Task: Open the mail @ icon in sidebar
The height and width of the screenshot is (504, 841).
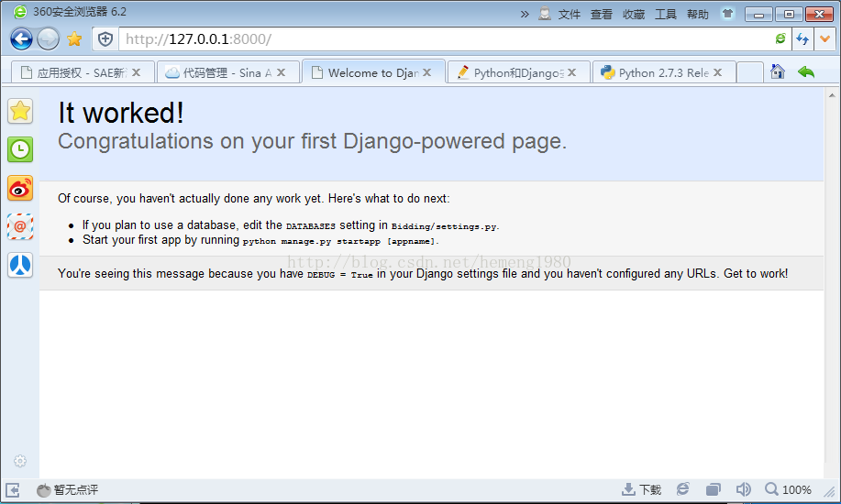Action: [x=20, y=226]
